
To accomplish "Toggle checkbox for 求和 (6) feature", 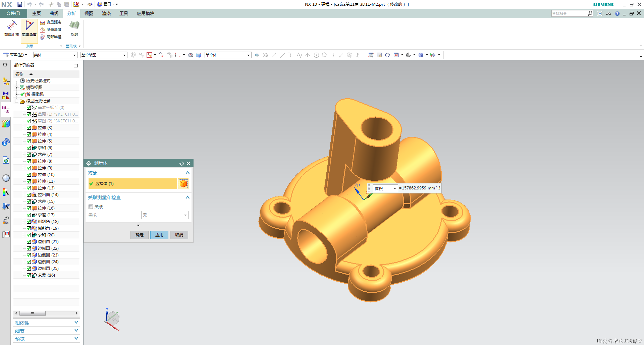I will [x=29, y=148].
